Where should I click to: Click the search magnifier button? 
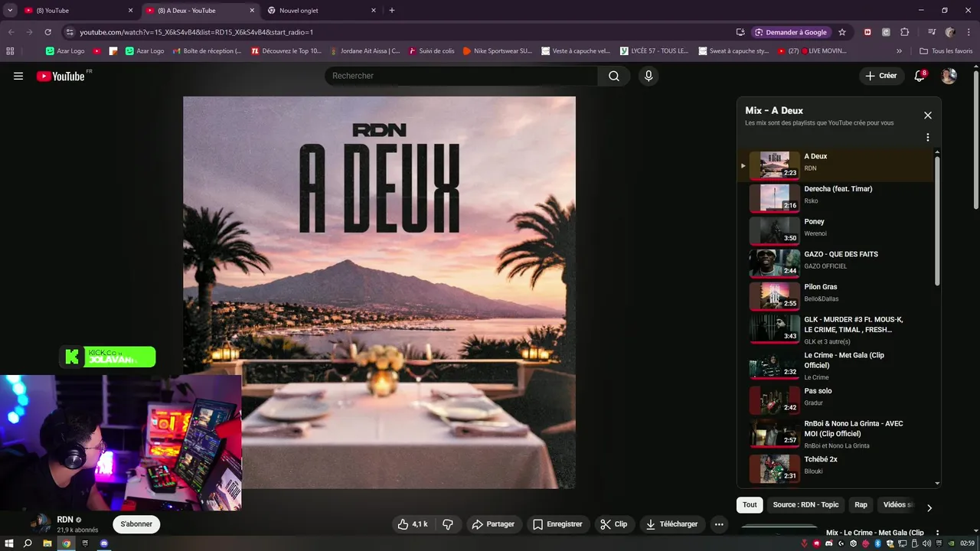click(614, 76)
